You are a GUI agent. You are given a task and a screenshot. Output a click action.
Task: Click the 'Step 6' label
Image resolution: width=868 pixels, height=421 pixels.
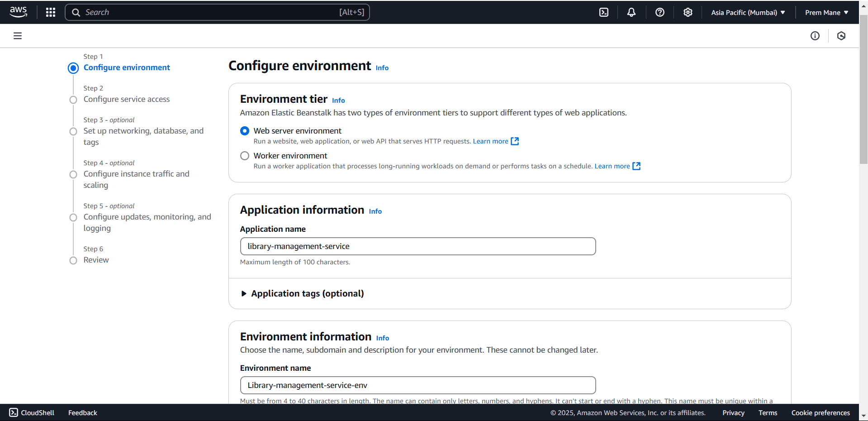click(x=93, y=249)
